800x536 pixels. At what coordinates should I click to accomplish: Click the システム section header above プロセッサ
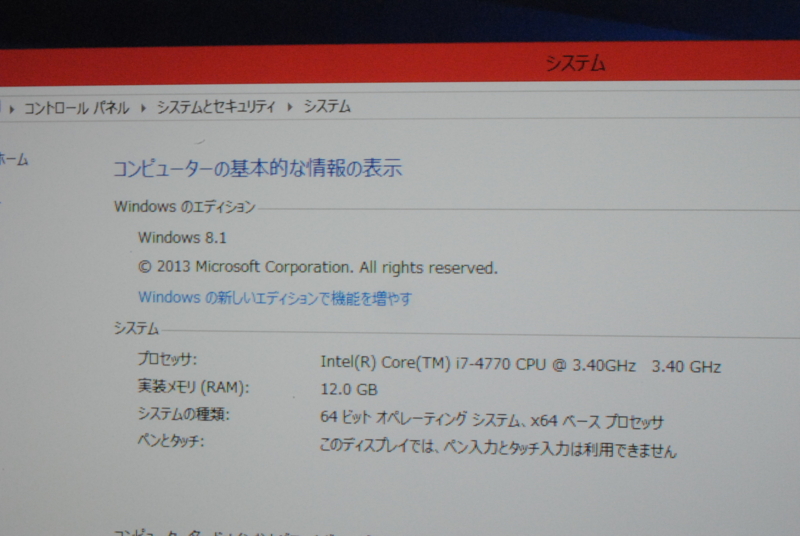[x=136, y=328]
